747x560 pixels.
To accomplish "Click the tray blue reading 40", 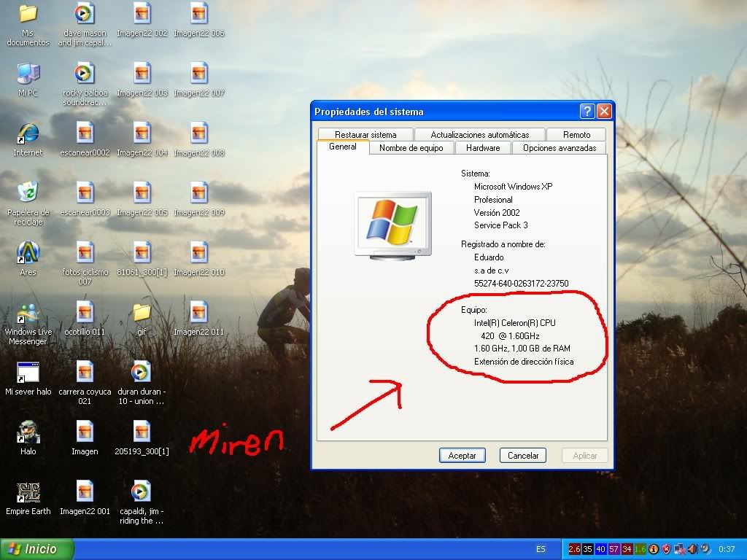I will click(601, 550).
